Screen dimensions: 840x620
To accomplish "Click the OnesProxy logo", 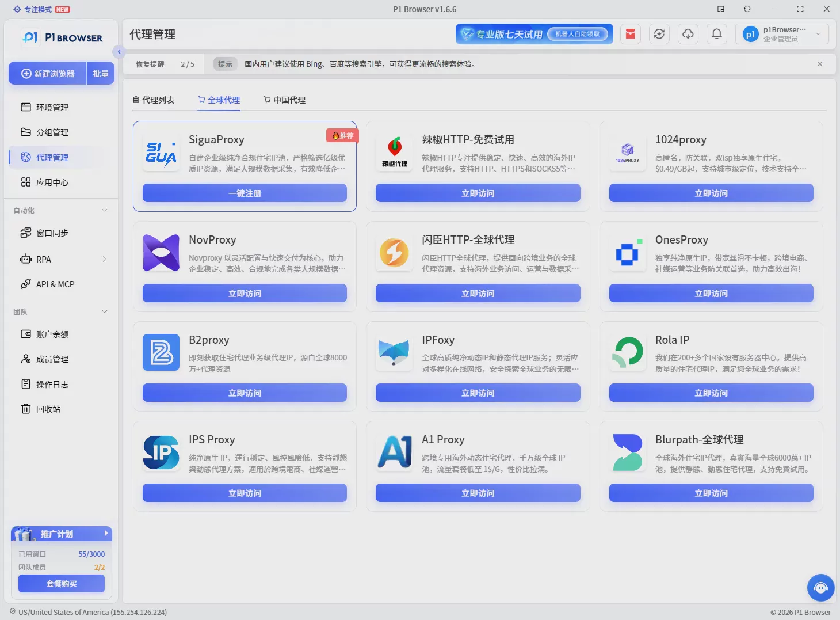I will (x=628, y=253).
